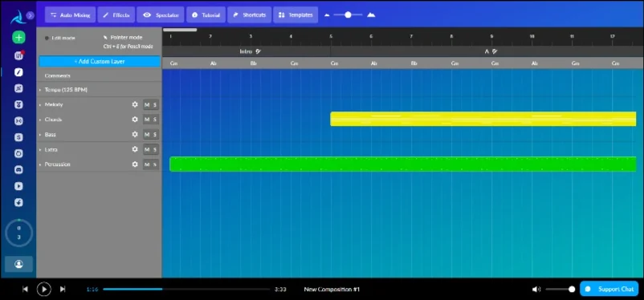Open Percussion layer settings gear
Viewport: 644px width, 300px height.
pos(135,164)
